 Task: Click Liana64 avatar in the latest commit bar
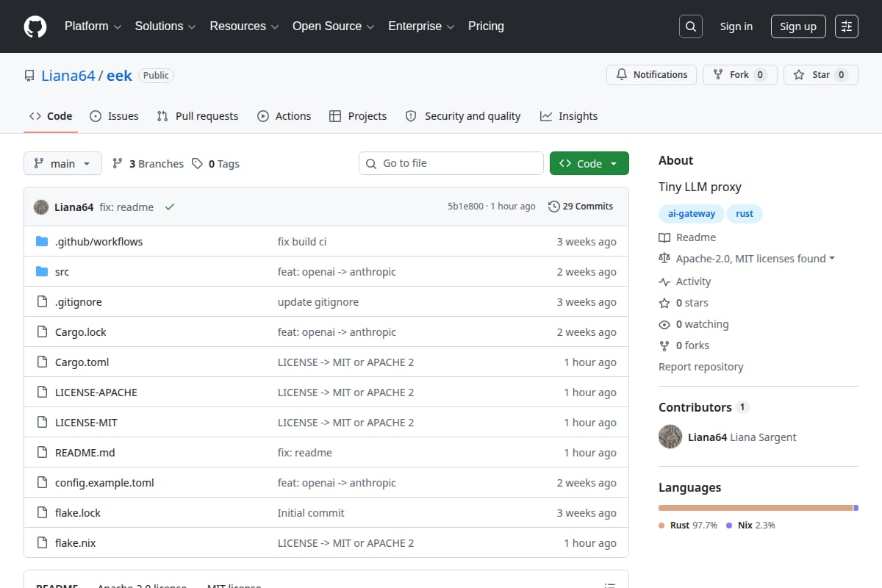(41, 207)
